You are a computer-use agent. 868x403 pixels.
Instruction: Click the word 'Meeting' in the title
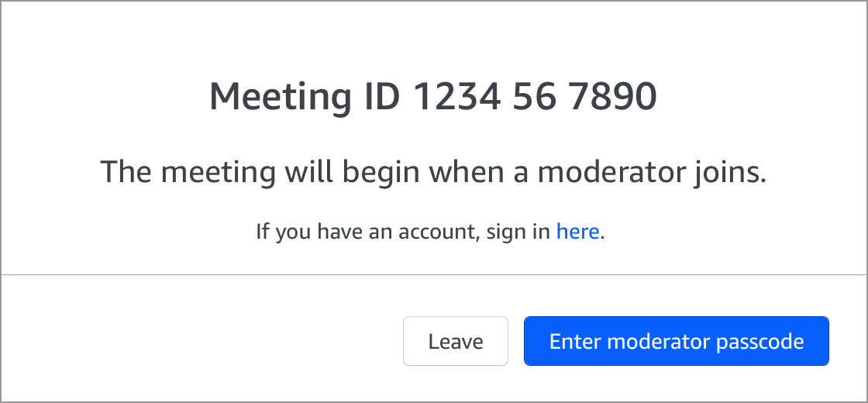click(x=280, y=98)
